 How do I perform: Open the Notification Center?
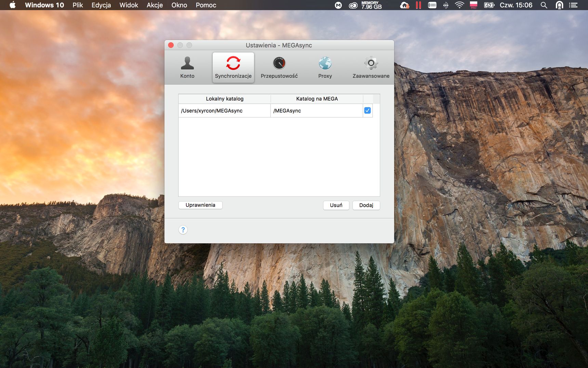573,5
